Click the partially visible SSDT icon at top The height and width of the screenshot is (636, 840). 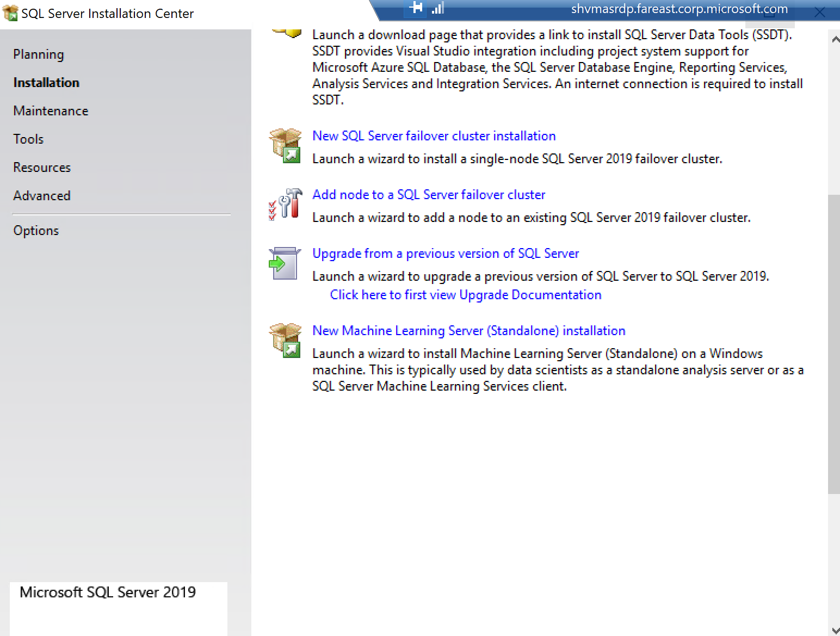pyautogui.click(x=286, y=33)
